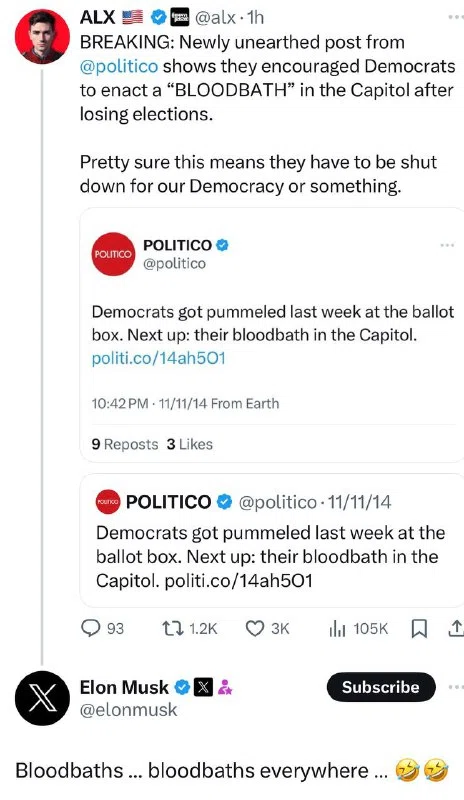
Task: Repost the ALX post with 1.2K reposts
Action: (x=189, y=628)
